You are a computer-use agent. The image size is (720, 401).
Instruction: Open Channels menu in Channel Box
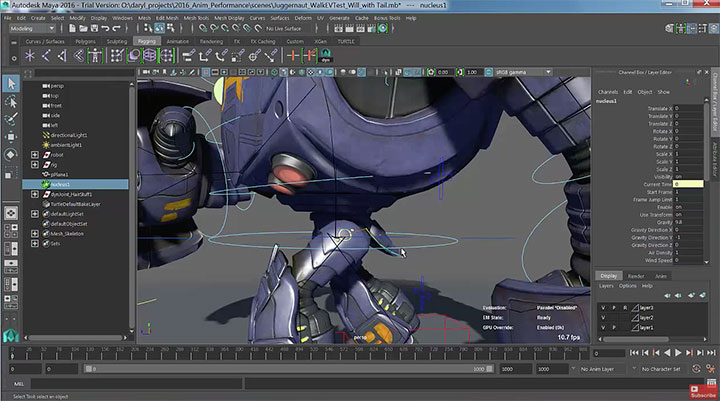click(608, 92)
